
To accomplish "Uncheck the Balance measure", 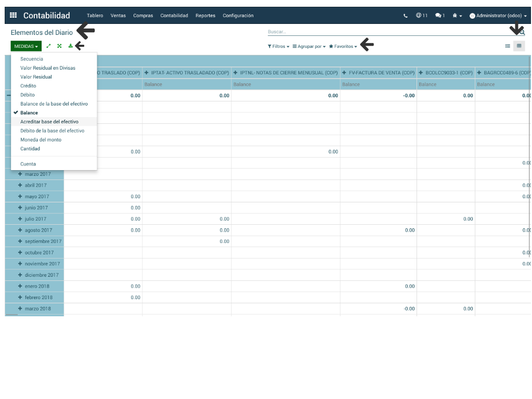I will coord(29,113).
